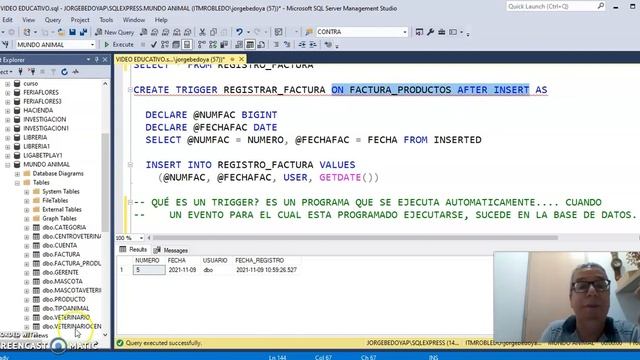Open Activity Monitor from Object Explorer toolbar

76,72
